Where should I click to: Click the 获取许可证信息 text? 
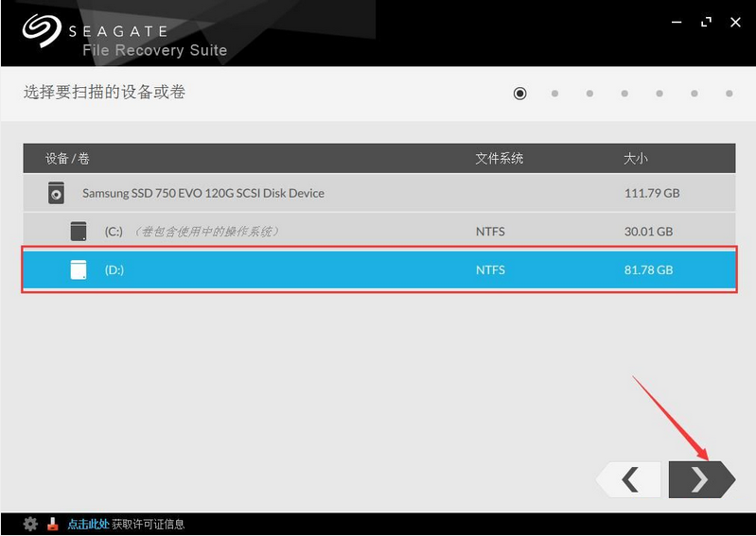pos(148,524)
